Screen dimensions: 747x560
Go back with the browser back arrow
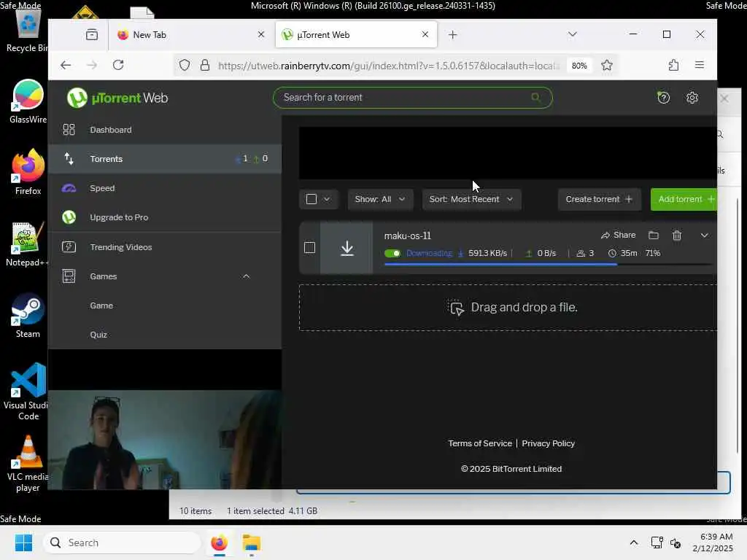[x=66, y=65]
